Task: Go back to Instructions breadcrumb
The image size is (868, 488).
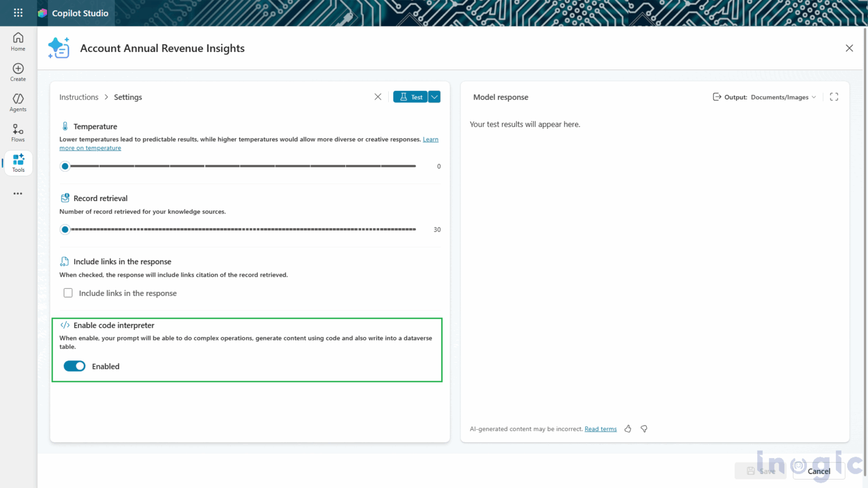Action: click(x=79, y=97)
